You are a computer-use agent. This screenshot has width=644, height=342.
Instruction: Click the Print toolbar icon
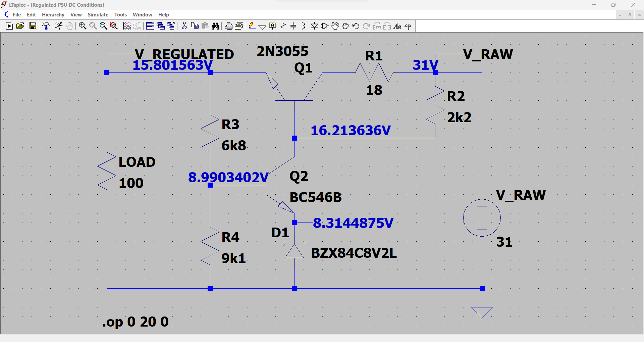point(229,26)
